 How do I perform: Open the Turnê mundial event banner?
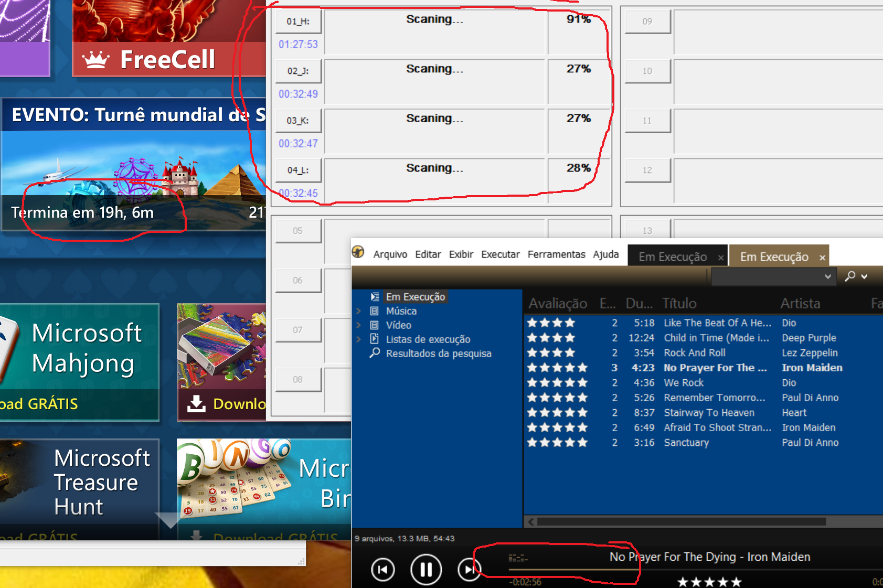(x=133, y=164)
